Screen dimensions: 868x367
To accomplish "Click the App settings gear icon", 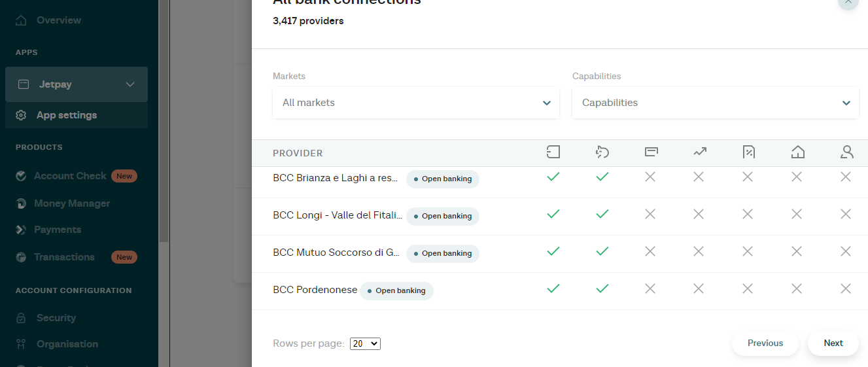I will [x=22, y=115].
